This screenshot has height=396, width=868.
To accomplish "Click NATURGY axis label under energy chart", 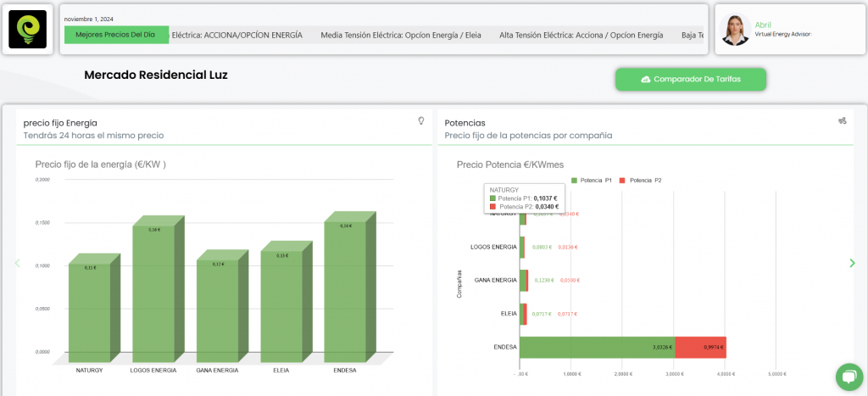I will [x=89, y=370].
